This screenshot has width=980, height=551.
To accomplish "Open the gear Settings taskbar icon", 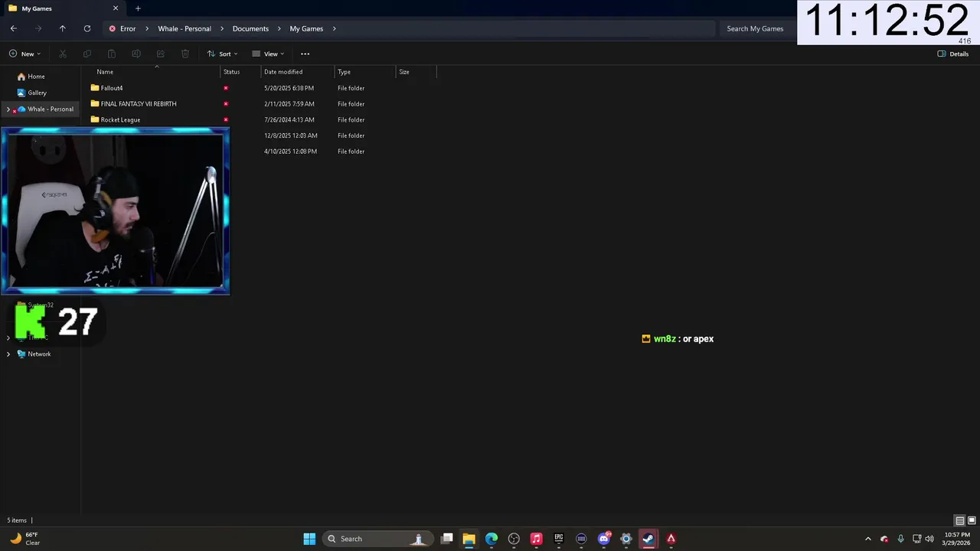I will pyautogui.click(x=626, y=539).
